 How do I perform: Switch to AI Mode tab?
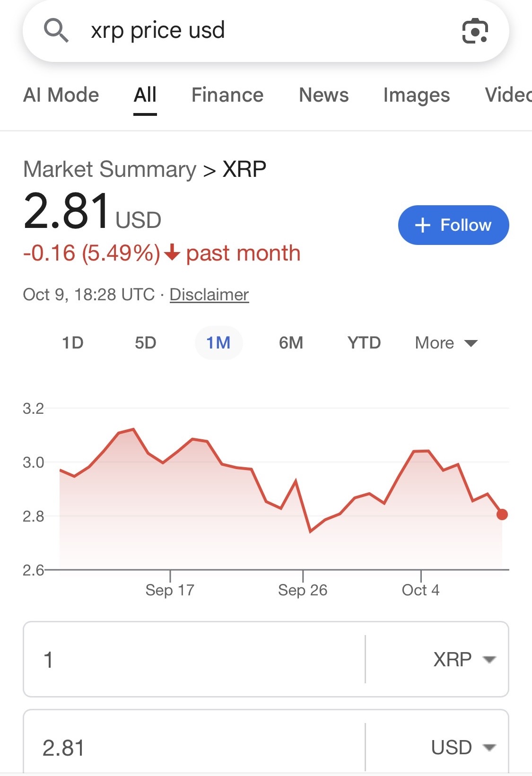click(61, 95)
